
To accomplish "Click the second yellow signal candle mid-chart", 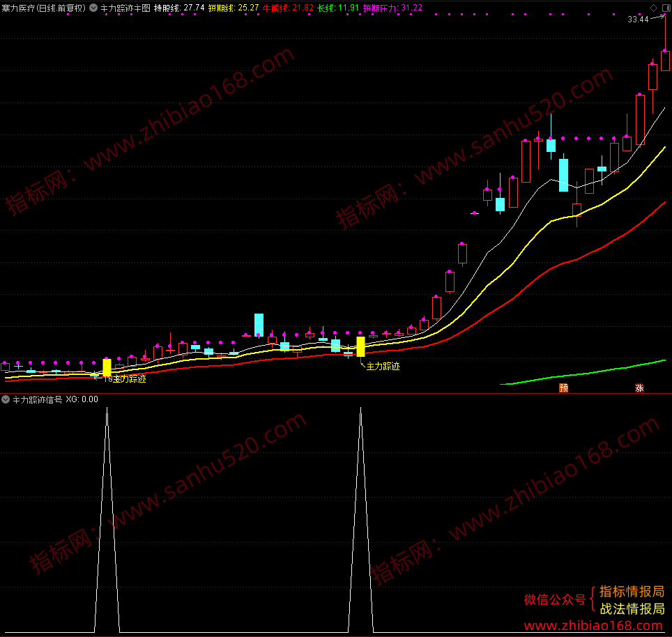I will click(x=360, y=346).
